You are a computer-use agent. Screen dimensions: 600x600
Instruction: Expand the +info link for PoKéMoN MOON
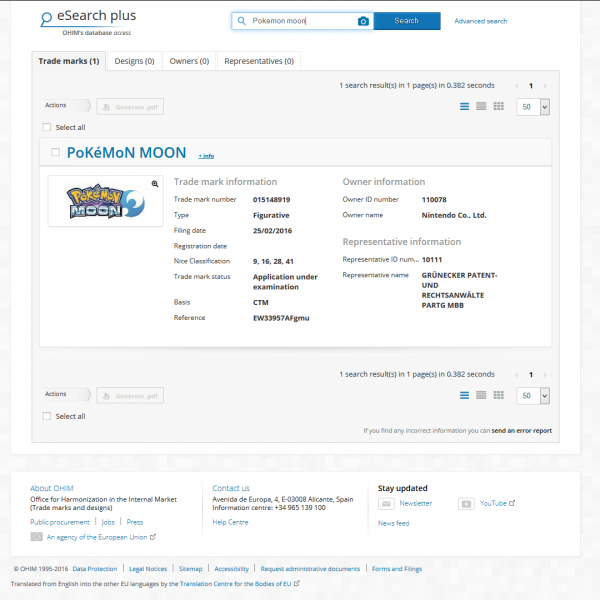[206, 156]
